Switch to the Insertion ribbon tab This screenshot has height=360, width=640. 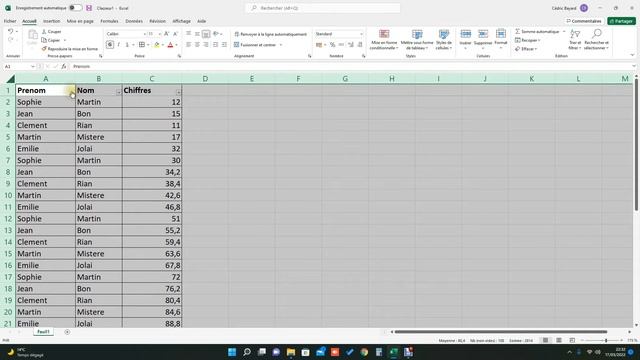(x=51, y=21)
